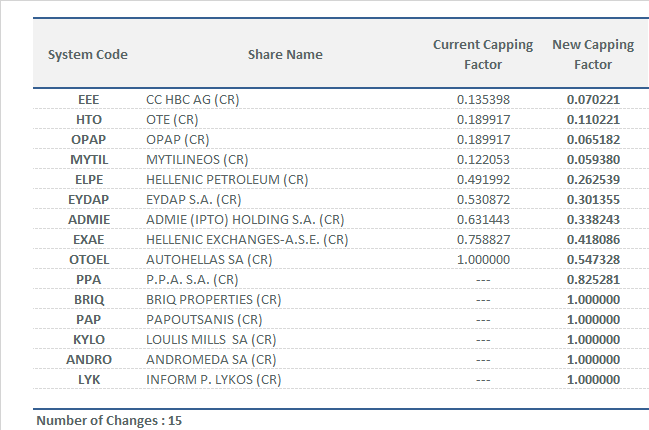Click PPA new capping factor 0.825281
This screenshot has width=649, height=430.
pyautogui.click(x=593, y=280)
